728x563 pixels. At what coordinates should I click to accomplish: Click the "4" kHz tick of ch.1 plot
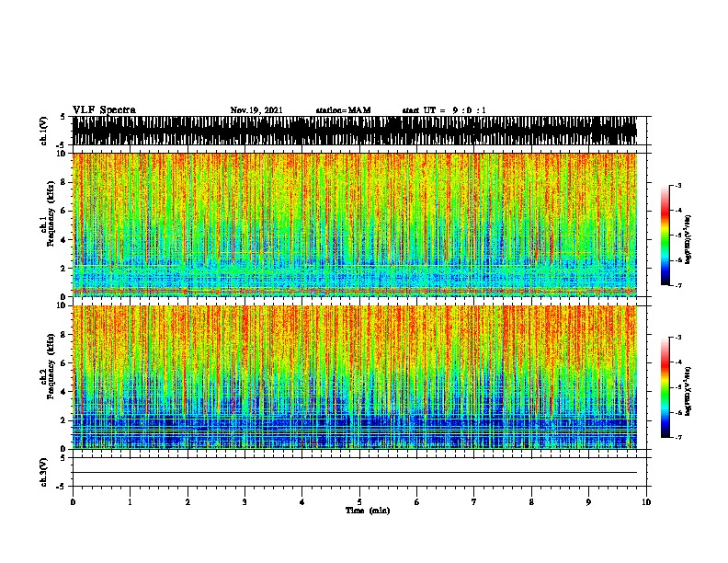click(x=63, y=240)
